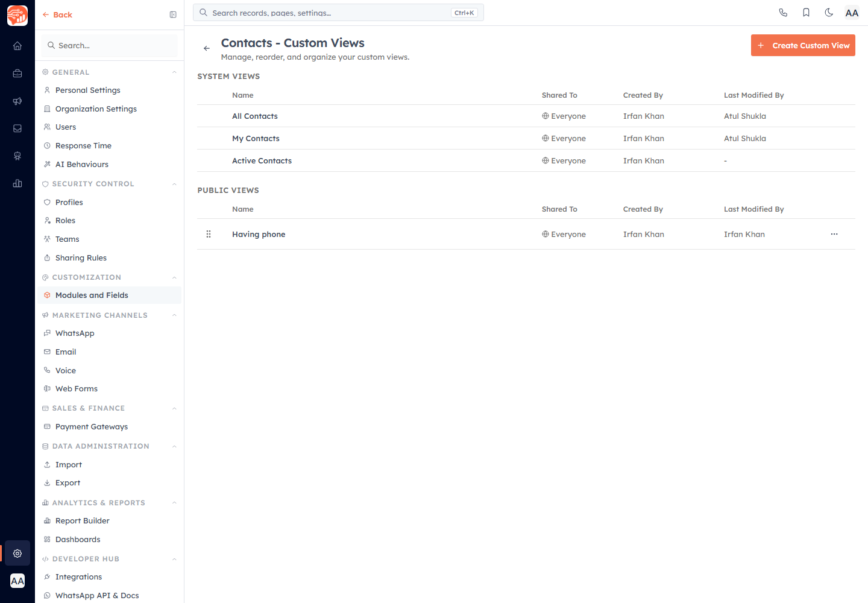The width and height of the screenshot is (868, 603).
Task: Open the home icon in left rail
Action: pos(17,46)
